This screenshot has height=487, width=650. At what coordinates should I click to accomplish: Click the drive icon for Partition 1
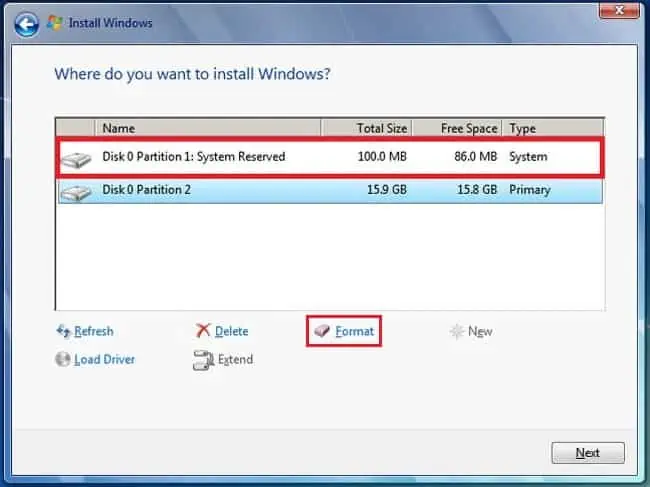[x=76, y=160]
